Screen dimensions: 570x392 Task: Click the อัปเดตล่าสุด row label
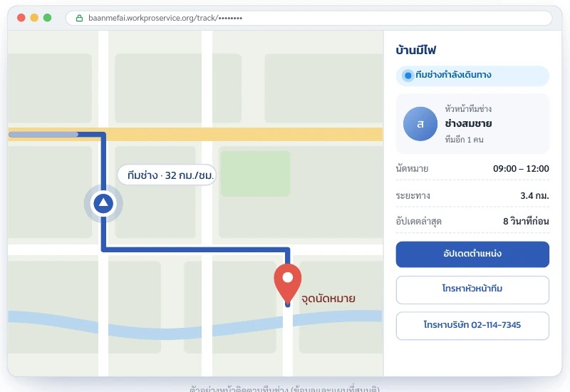click(x=418, y=221)
